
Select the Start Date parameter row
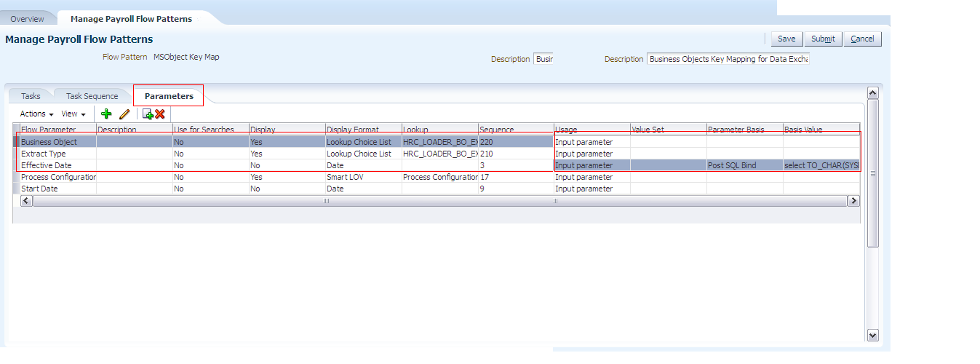[437, 189]
